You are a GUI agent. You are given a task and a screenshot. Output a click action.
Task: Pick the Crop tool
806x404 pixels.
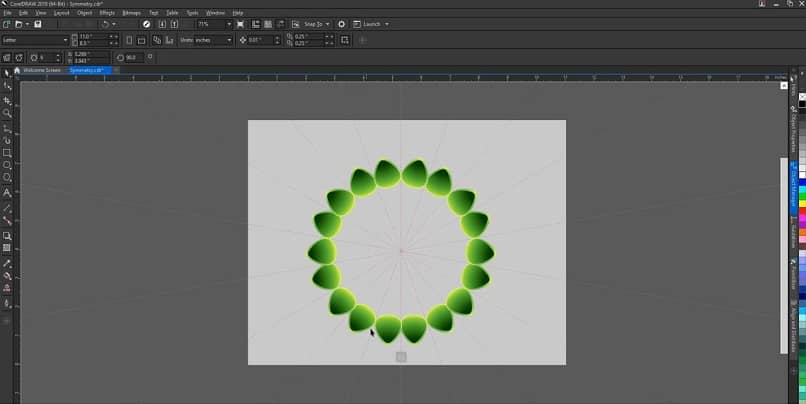7,101
